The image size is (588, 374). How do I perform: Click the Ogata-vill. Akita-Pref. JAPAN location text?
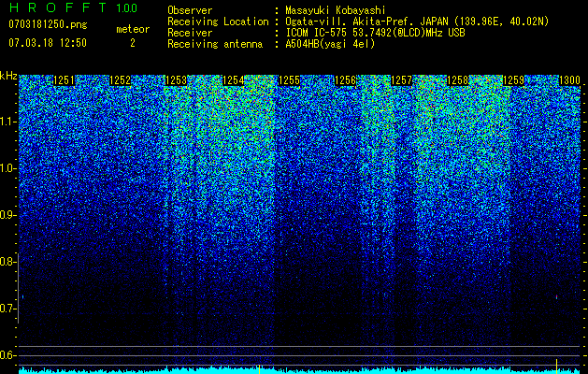pyautogui.click(x=417, y=22)
